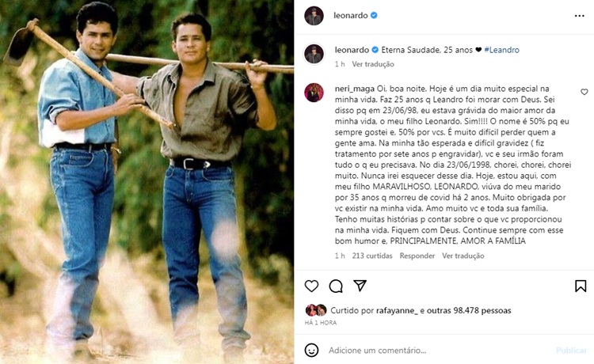
Task: Save post with the bookmark icon
Action: [x=581, y=286]
